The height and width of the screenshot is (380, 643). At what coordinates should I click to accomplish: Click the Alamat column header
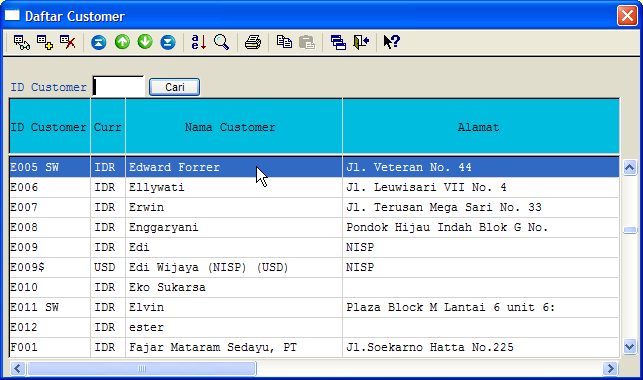[x=481, y=127]
